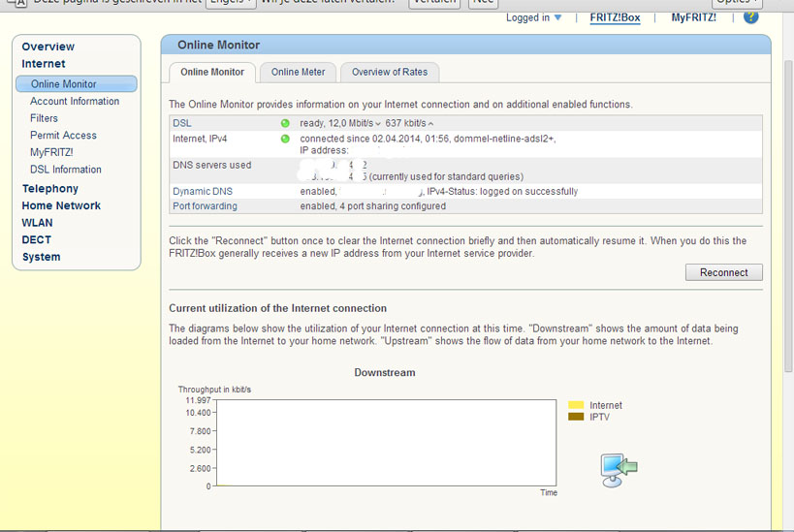
Task: Click the Logged in text
Action: tap(527, 17)
